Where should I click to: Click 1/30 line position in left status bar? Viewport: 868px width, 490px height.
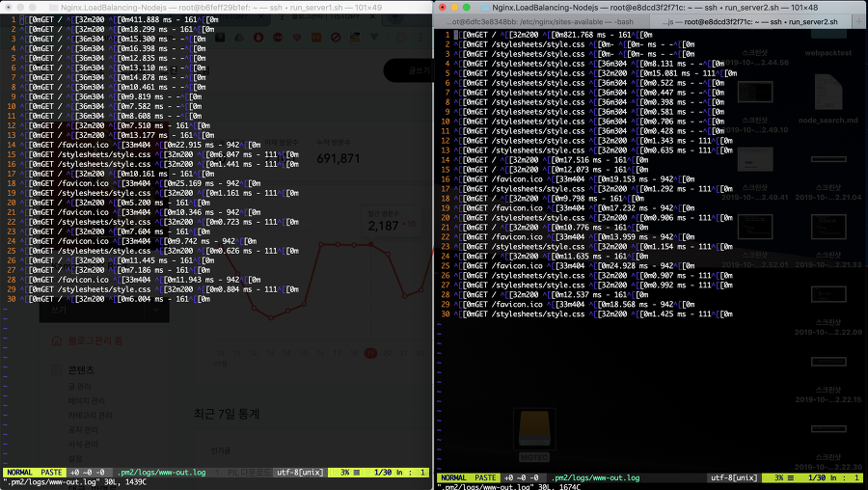pos(383,473)
